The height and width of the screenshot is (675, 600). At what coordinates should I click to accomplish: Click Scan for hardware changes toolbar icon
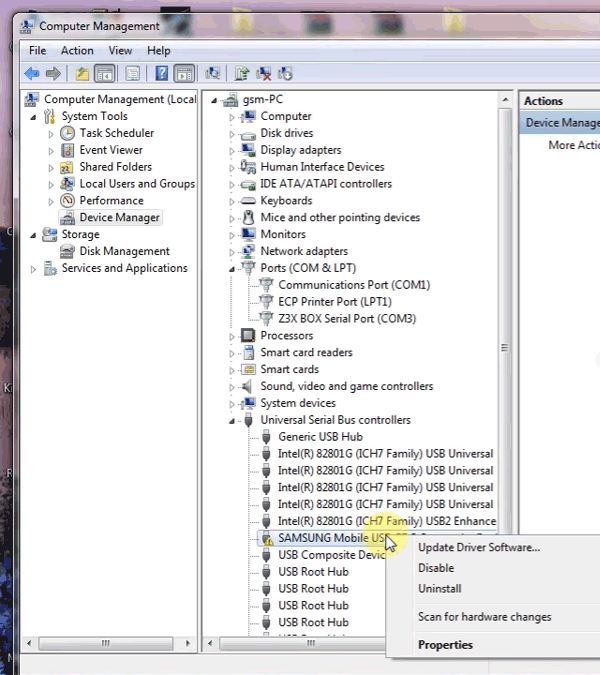click(213, 74)
